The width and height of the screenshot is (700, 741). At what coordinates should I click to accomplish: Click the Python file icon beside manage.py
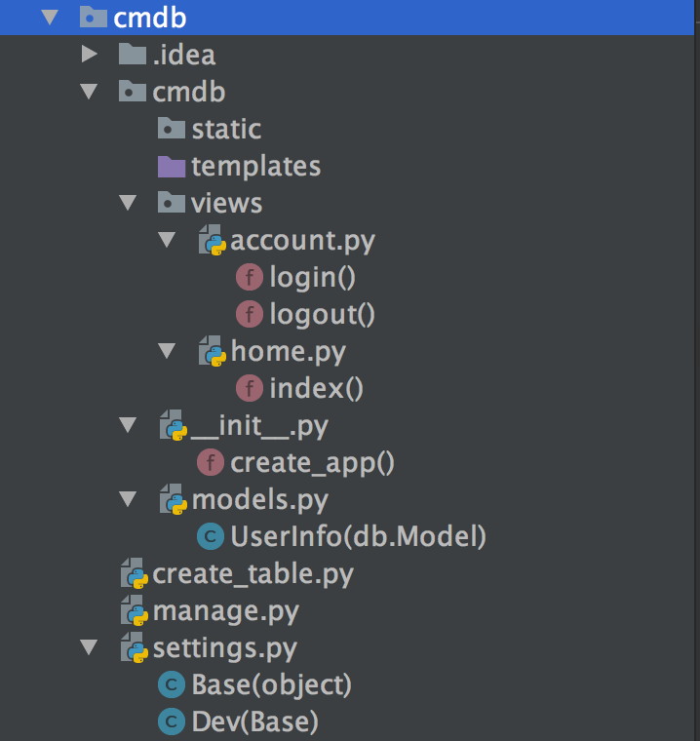pyautogui.click(x=134, y=611)
